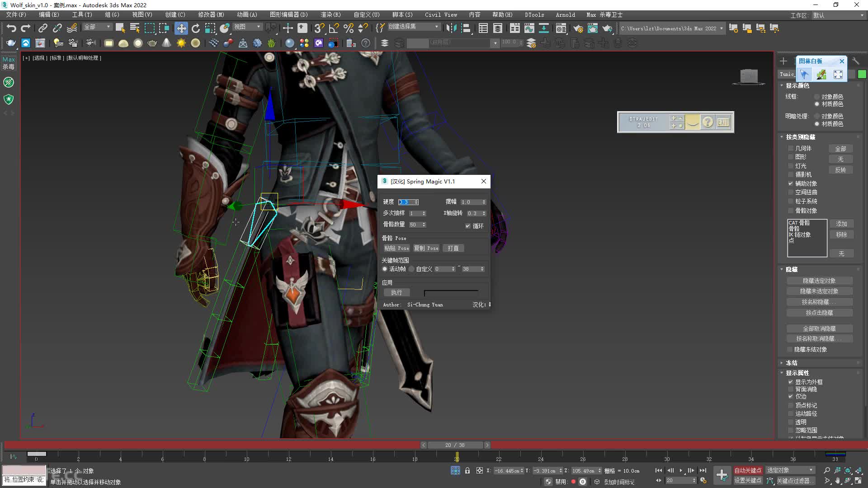Click the 粘贴 Pose button
The image size is (868, 488).
point(396,248)
